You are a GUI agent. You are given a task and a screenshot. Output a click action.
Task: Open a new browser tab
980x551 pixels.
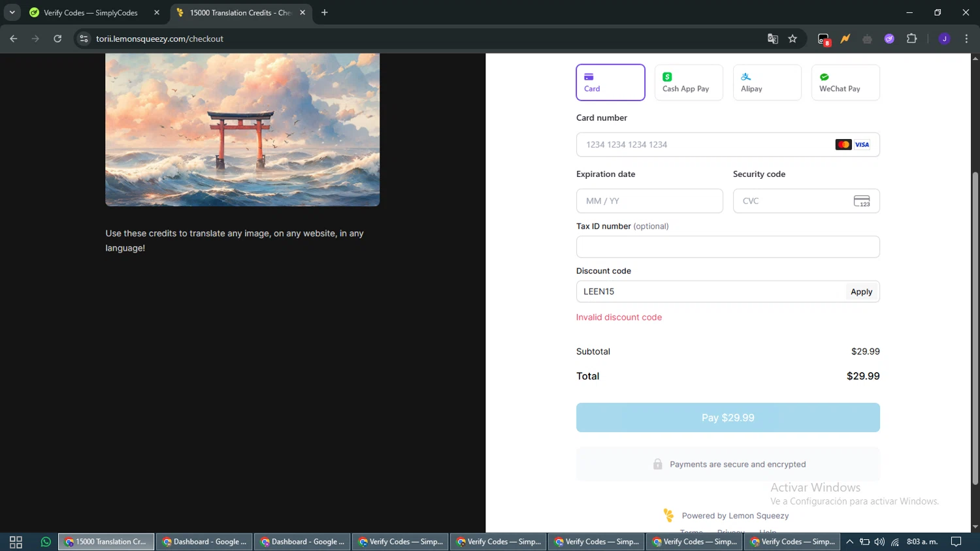tap(325, 12)
